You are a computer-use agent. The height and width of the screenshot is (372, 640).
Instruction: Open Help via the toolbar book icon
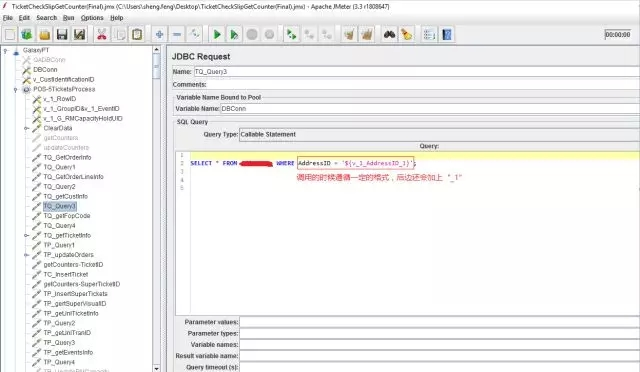tap(447, 35)
